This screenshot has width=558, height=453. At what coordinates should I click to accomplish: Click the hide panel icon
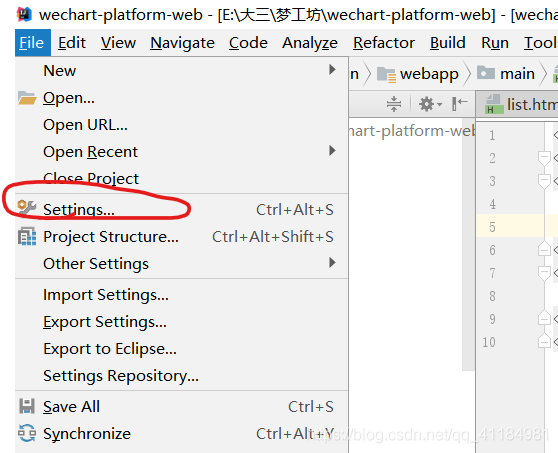tap(460, 104)
